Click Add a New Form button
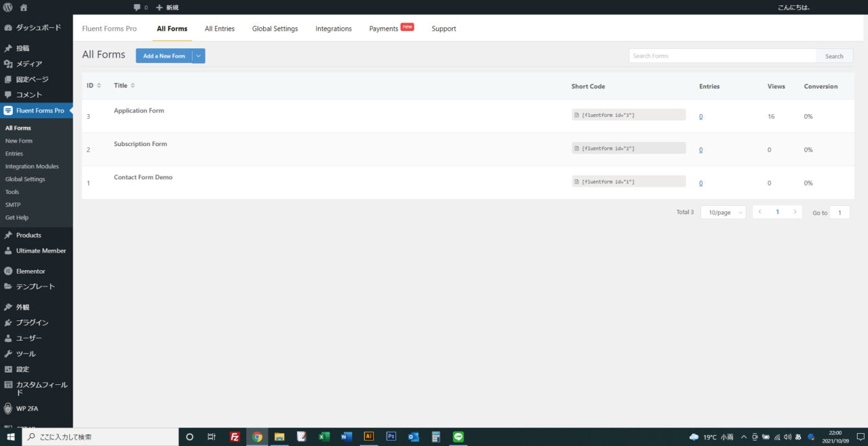The image size is (868, 446). point(164,56)
